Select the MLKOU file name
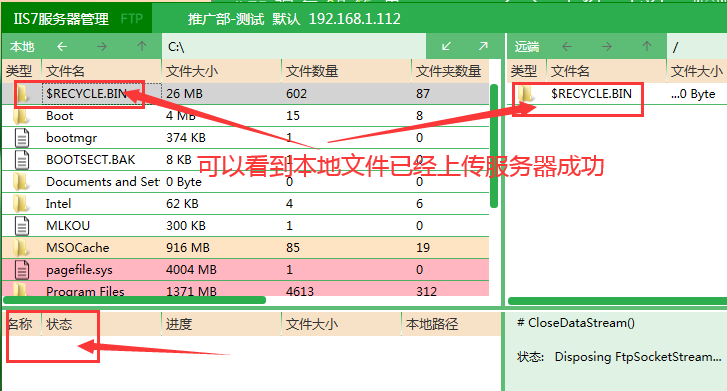This screenshot has height=391, width=727. click(68, 226)
